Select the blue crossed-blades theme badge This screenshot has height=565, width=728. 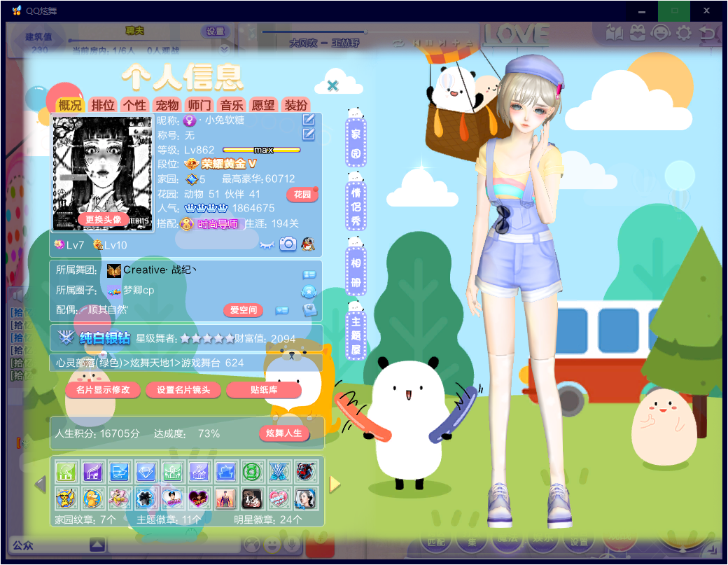[x=279, y=472]
